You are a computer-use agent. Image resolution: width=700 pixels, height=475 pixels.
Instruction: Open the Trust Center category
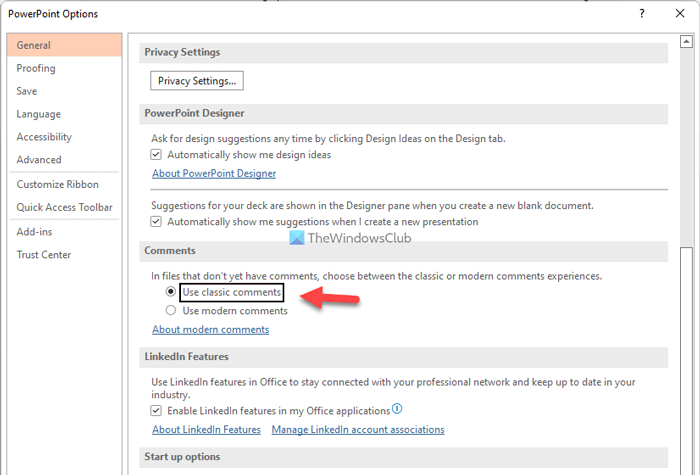pos(45,255)
